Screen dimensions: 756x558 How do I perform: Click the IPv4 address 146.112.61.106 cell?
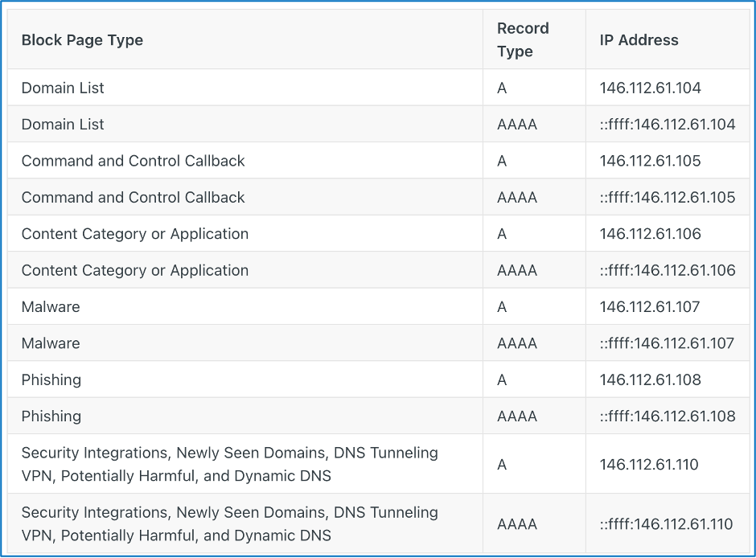click(x=650, y=234)
